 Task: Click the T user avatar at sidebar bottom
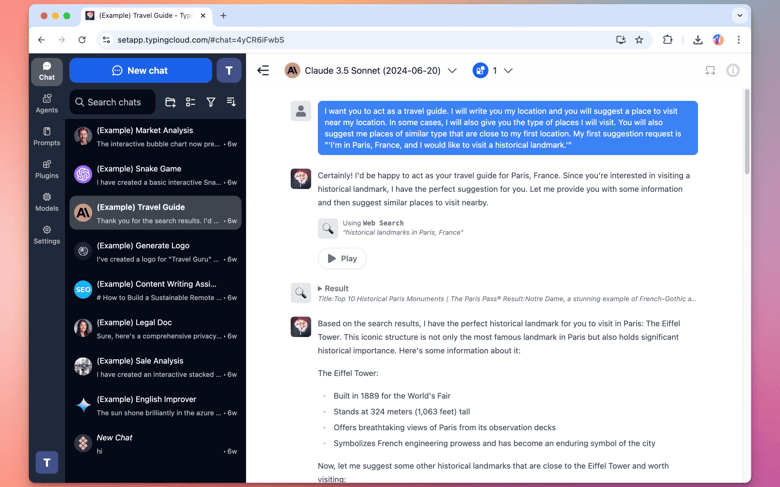pyautogui.click(x=47, y=463)
